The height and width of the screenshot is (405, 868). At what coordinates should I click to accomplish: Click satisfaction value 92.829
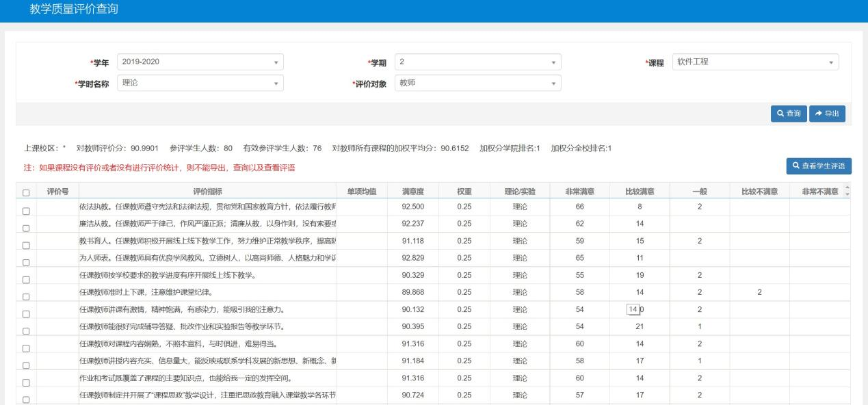[413, 257]
